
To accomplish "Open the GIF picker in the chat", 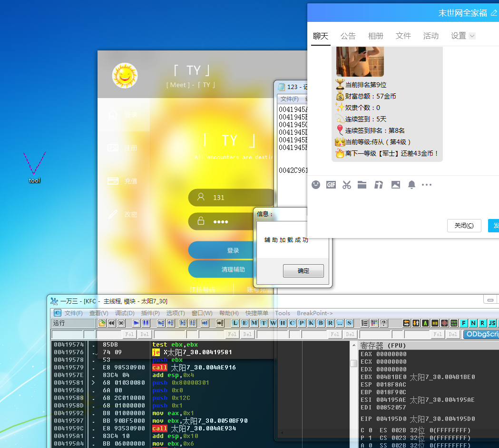I will click(x=331, y=185).
